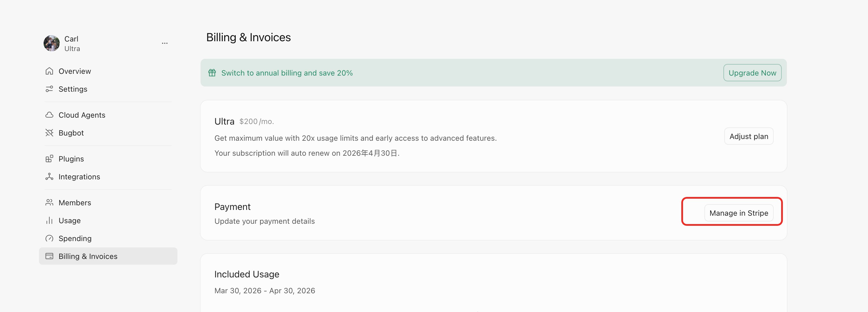Click the Billing & Invoices card icon
Screen dimensions: 868x312
click(x=49, y=256)
